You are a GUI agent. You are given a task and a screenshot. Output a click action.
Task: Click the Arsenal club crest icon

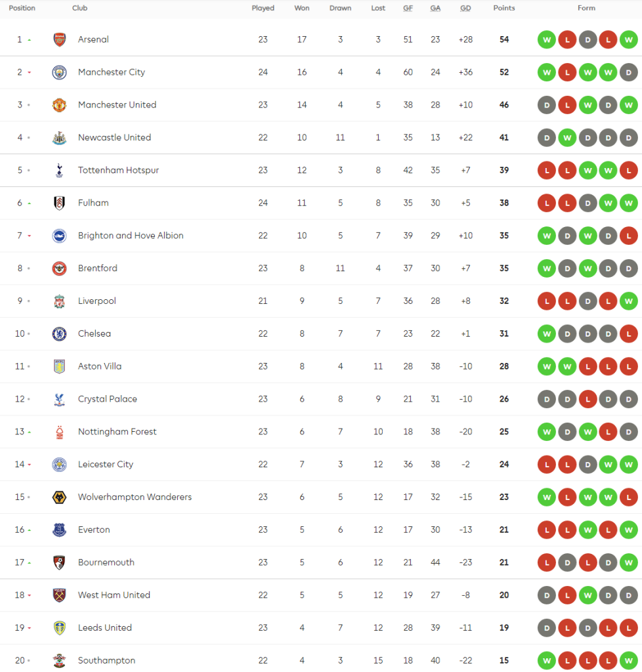(60, 39)
